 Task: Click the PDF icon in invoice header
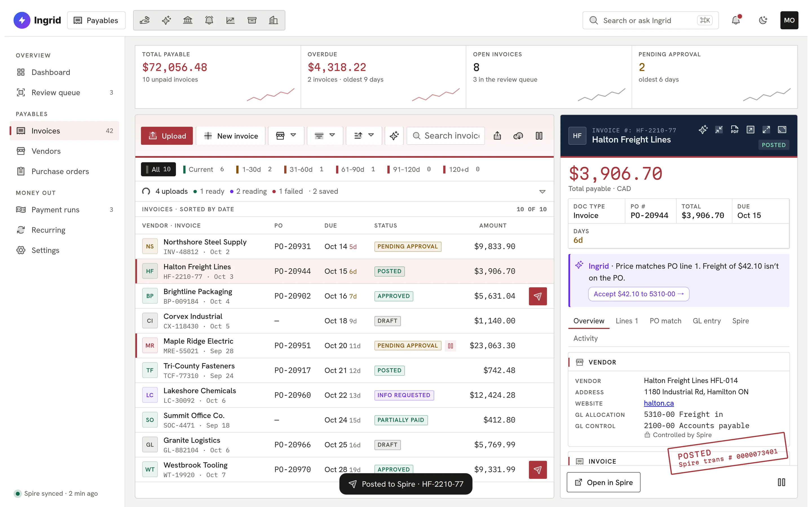click(734, 130)
